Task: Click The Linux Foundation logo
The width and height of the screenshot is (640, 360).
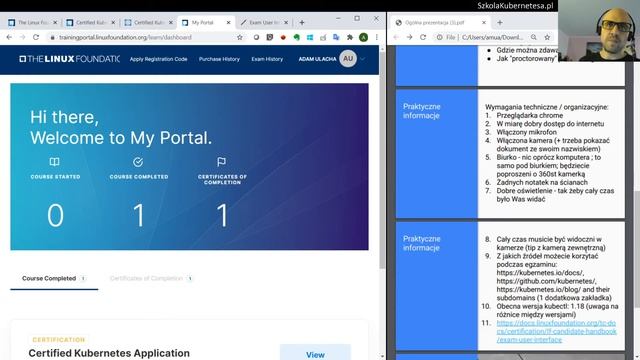Action: (69, 59)
